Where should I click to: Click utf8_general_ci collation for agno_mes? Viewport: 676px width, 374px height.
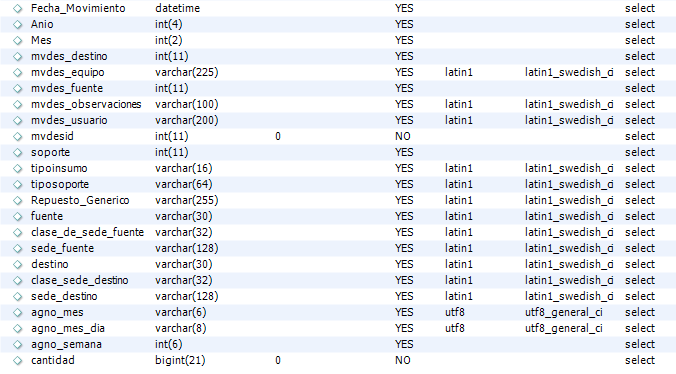[x=563, y=312]
